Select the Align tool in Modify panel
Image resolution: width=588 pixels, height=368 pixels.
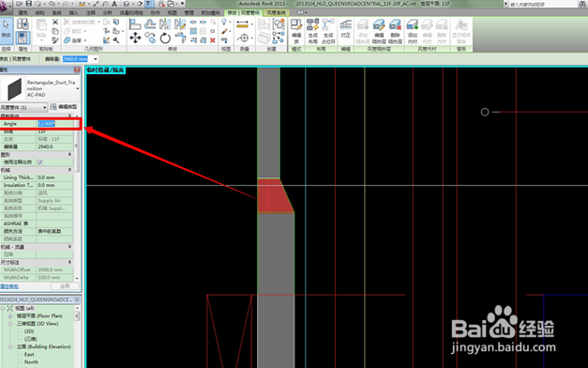coord(135,24)
